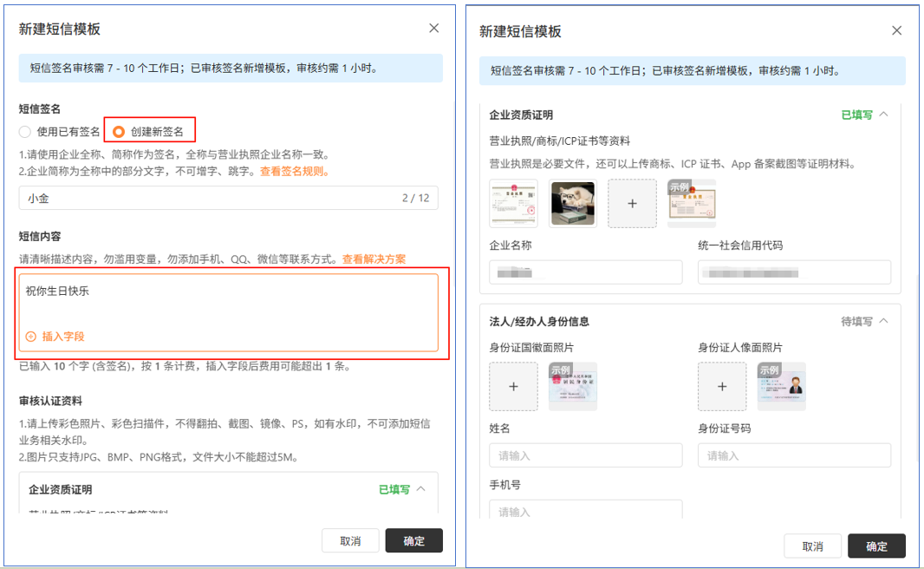Click the plus box to add a certificate

(x=632, y=204)
